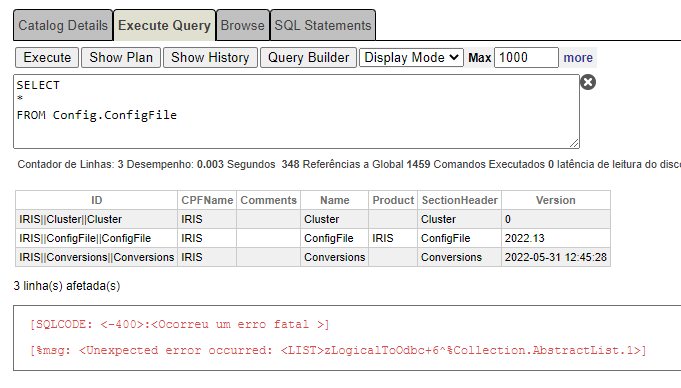The width and height of the screenshot is (681, 388).
Task: Click the Show Plan button
Action: (x=121, y=57)
